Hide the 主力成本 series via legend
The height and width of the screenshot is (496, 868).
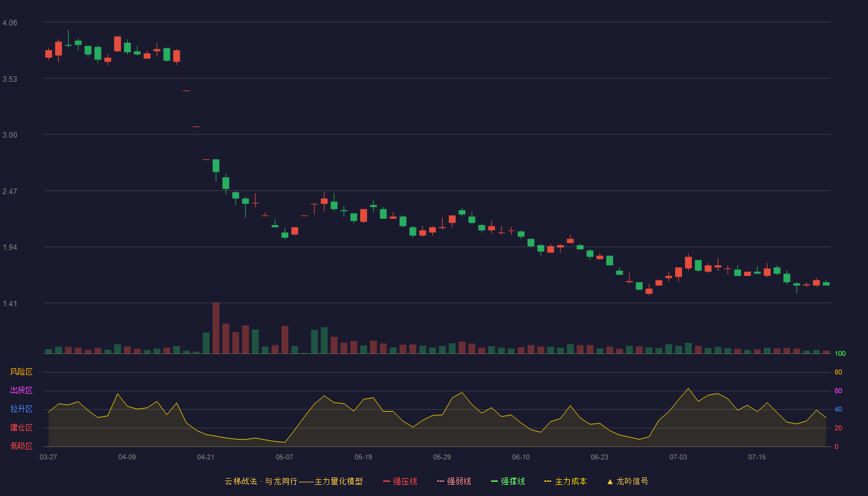pos(565,481)
